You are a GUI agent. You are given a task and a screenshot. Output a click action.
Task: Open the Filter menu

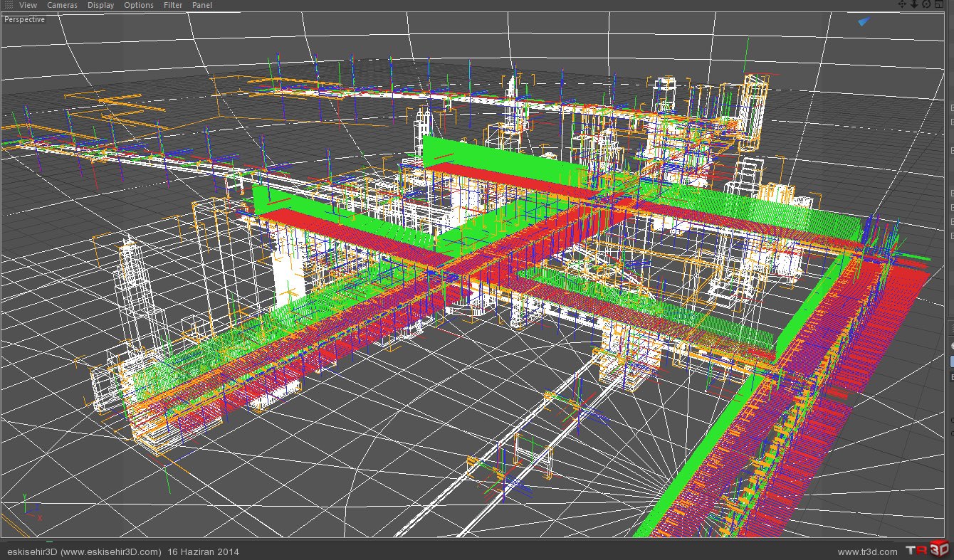[x=173, y=5]
